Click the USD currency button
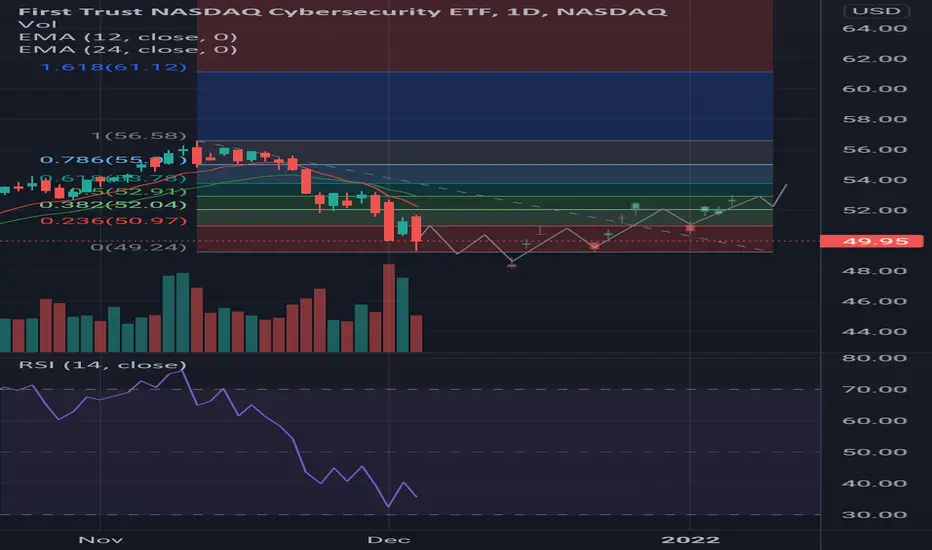The height and width of the screenshot is (550, 932). click(876, 11)
